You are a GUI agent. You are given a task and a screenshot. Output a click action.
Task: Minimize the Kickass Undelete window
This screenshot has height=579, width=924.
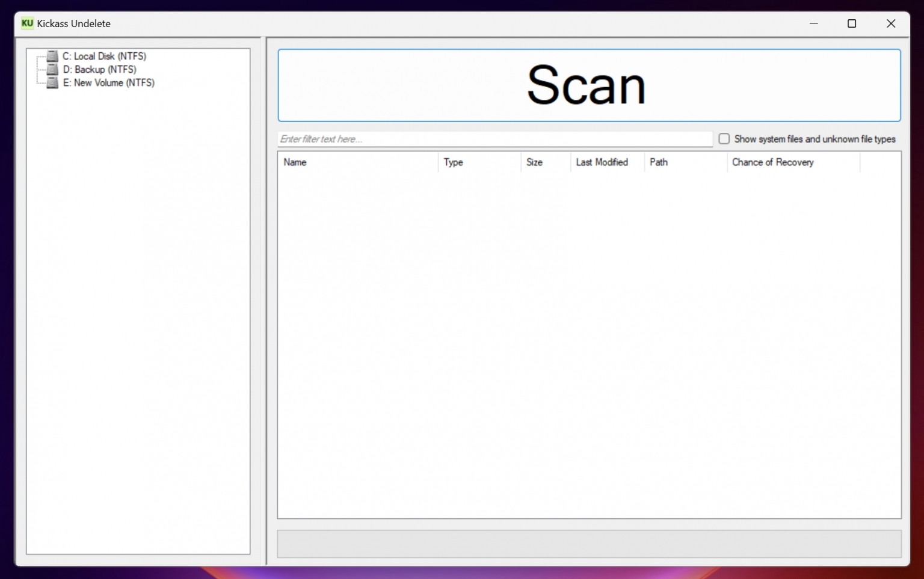pos(814,23)
